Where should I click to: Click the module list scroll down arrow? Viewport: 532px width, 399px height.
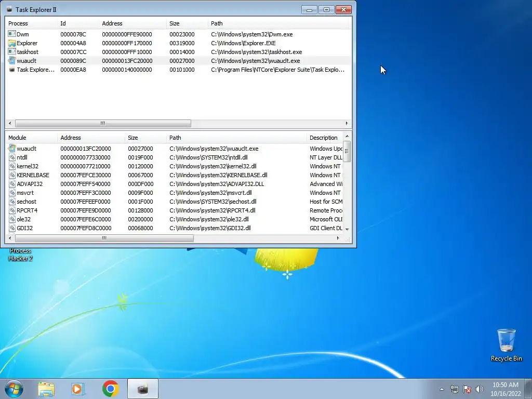347,229
